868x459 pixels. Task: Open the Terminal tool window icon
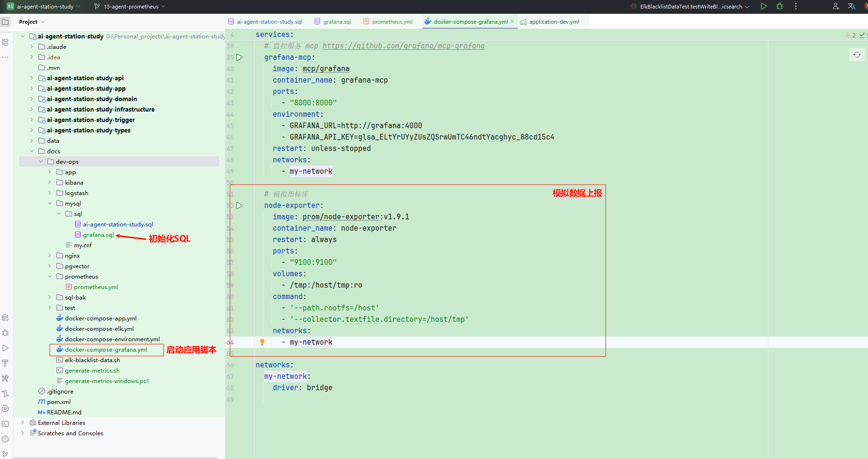(x=6, y=424)
